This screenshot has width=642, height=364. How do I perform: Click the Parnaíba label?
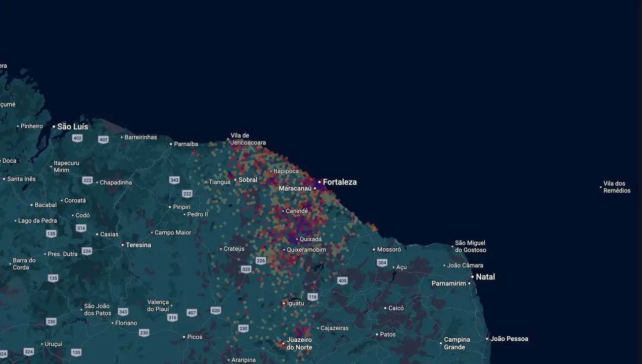(187, 144)
